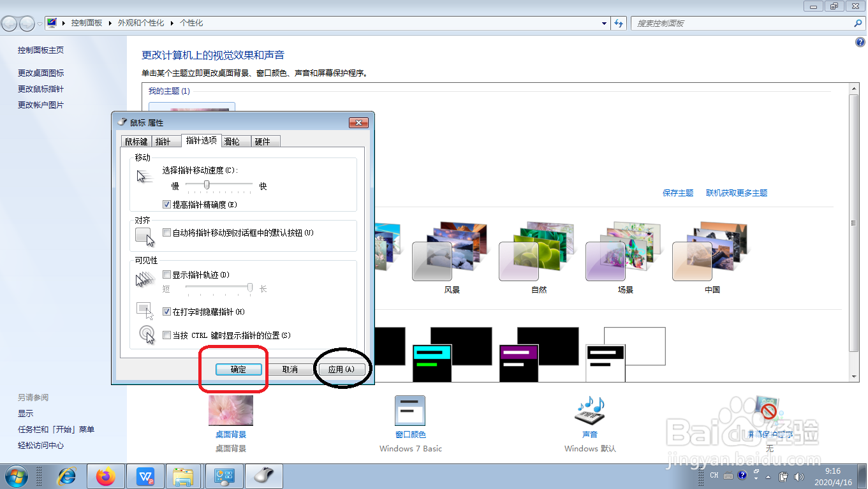The image size is (868, 489).
Task: Open the address bar history dropdown
Action: tap(603, 22)
